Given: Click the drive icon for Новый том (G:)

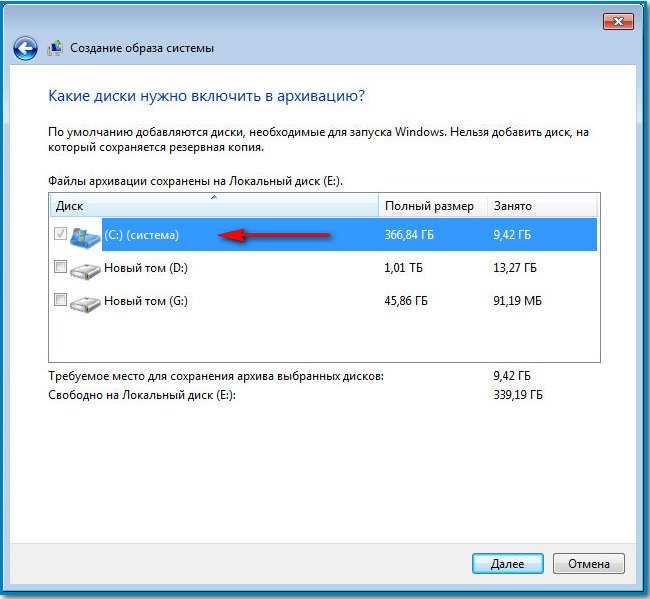Looking at the screenshot, I should 85,303.
